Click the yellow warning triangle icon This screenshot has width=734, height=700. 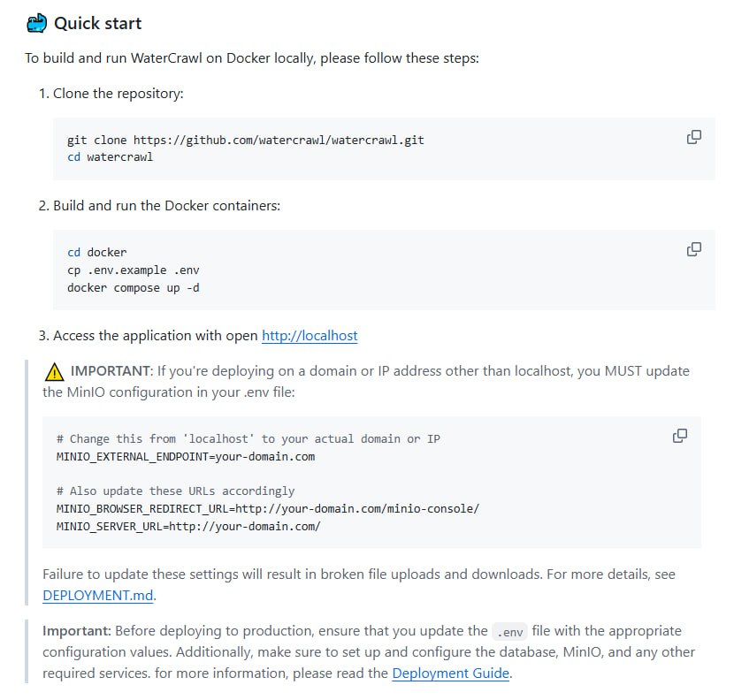(x=54, y=372)
